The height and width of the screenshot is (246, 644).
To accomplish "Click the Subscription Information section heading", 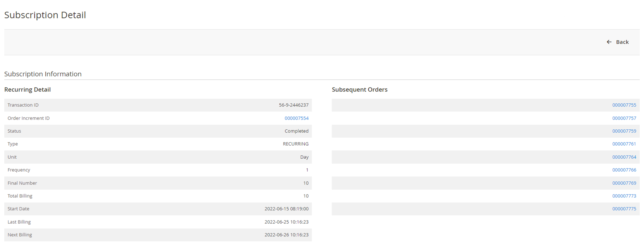I will 43,74.
